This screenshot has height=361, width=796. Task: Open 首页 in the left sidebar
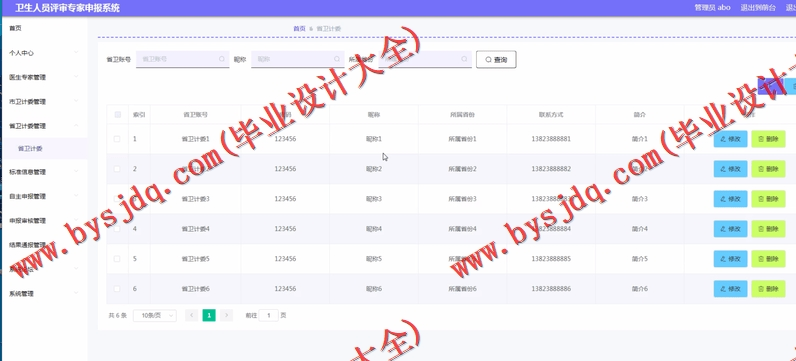(15, 28)
